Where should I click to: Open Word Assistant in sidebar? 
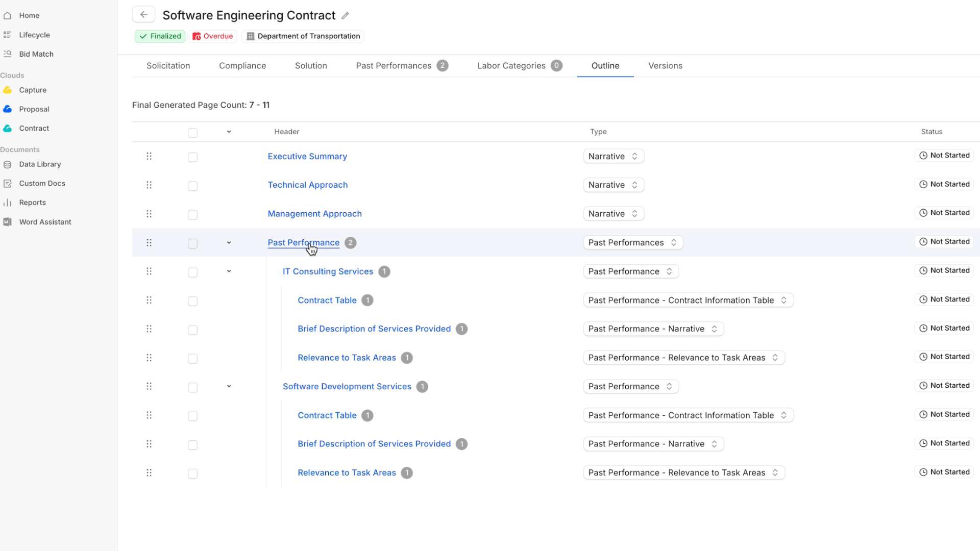(x=45, y=222)
